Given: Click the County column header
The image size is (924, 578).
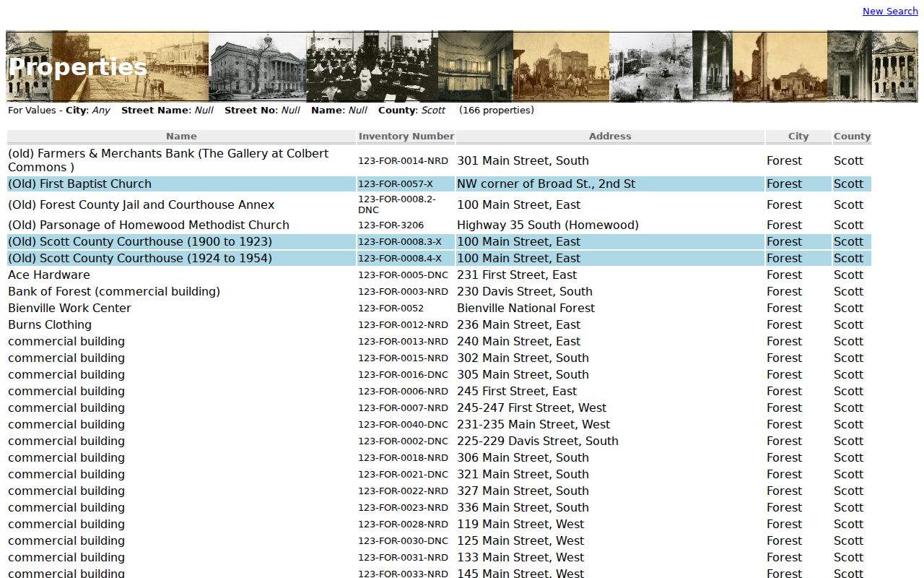Looking at the screenshot, I should click(x=852, y=136).
